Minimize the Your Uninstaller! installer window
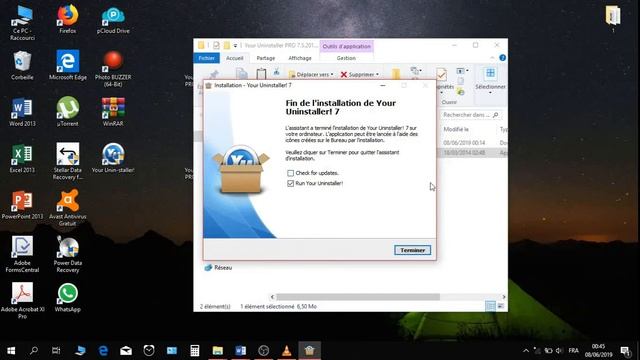Image resolution: width=640 pixels, height=360 pixels. [382, 85]
